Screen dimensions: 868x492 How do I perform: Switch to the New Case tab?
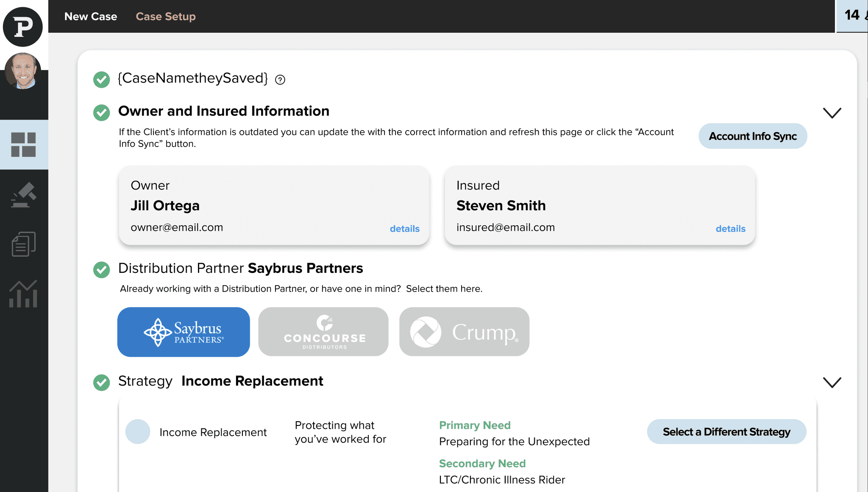coord(91,17)
